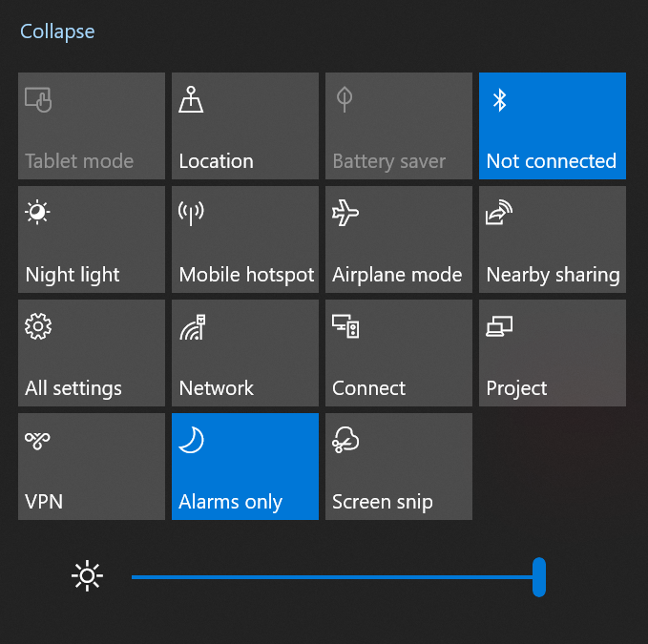Viewport: 648px width, 644px height.
Task: Open All settings via gear icon
Action: point(38,326)
